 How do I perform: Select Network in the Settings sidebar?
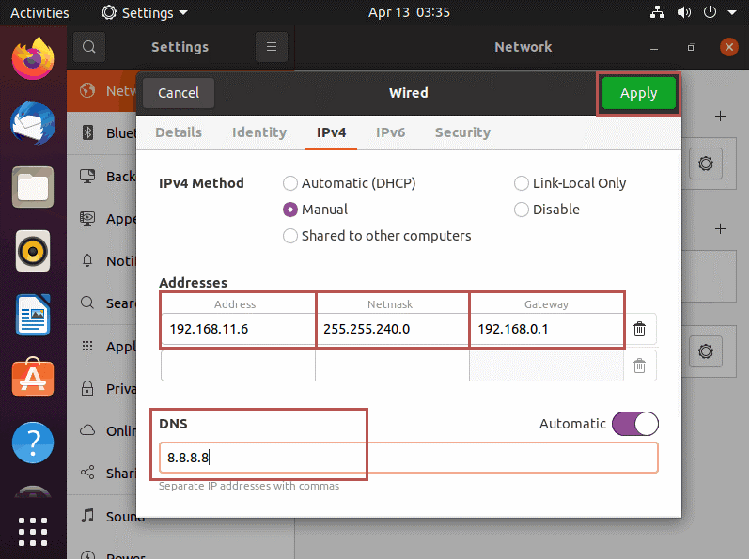102,91
